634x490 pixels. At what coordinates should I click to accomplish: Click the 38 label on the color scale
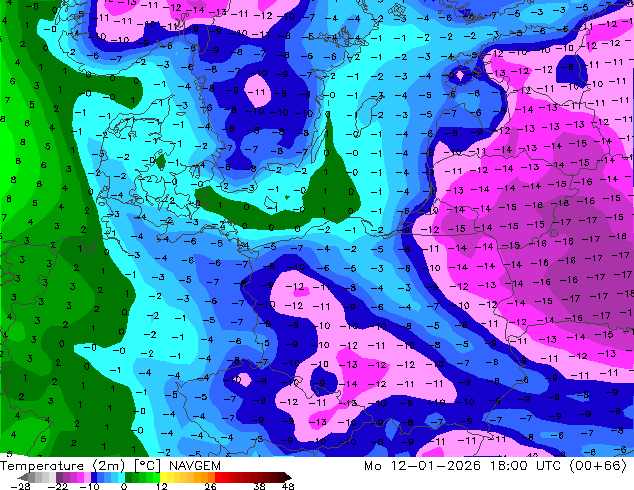(x=259, y=486)
